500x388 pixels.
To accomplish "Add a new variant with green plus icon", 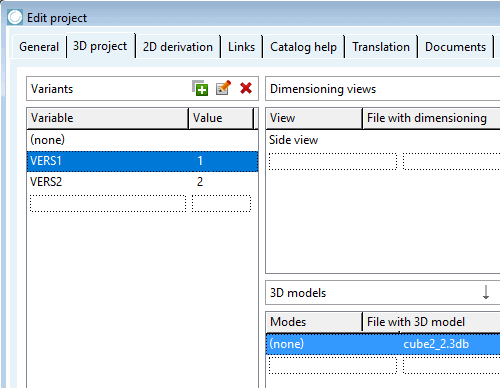I will coord(200,88).
